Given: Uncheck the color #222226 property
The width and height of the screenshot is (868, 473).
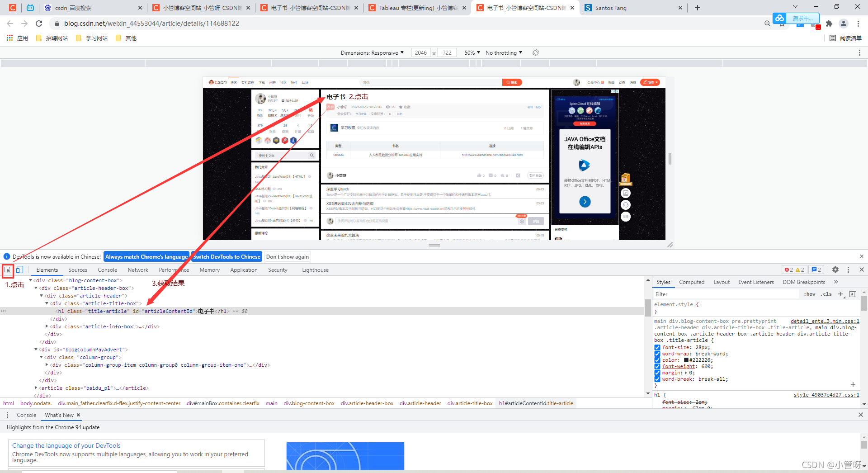Looking at the screenshot, I should click(657, 360).
